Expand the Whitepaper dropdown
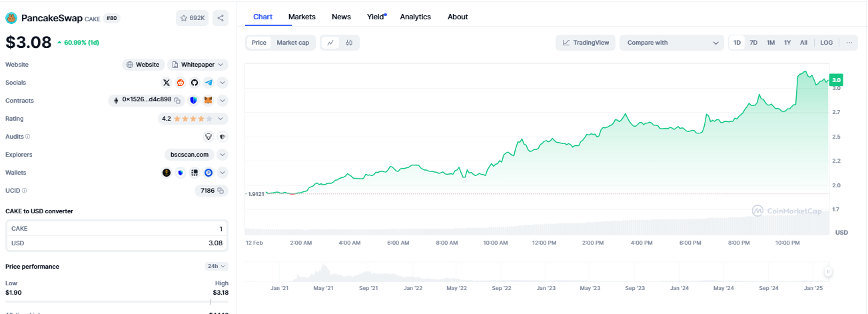This screenshot has width=868, height=314. click(x=198, y=65)
